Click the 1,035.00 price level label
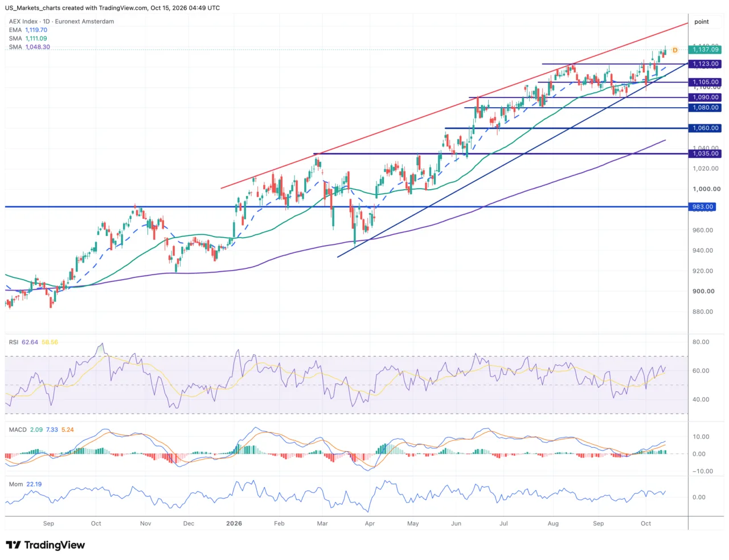The image size is (729, 560). [705, 154]
